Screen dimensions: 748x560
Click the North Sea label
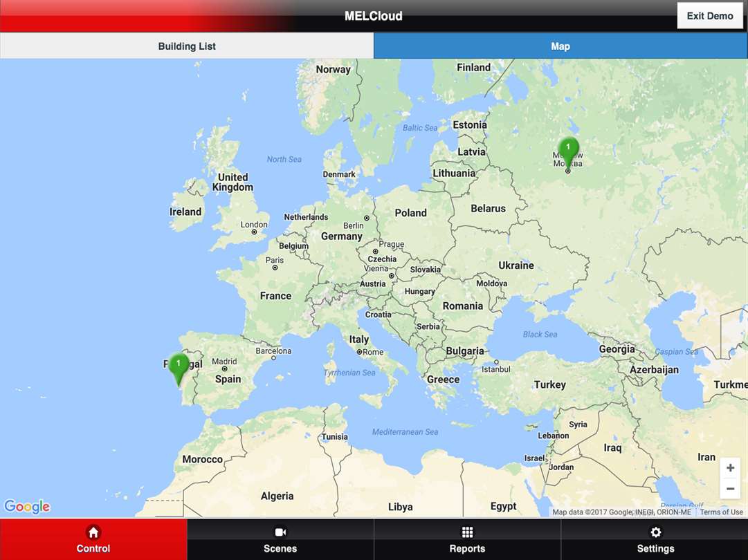[284, 159]
